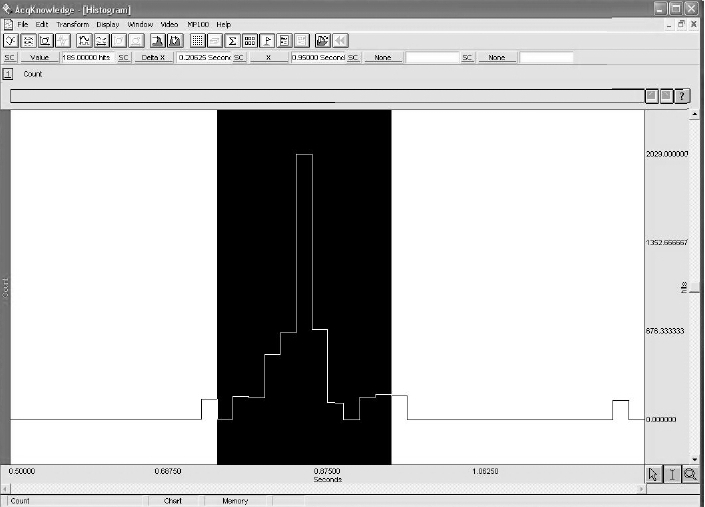Image resolution: width=705 pixels, height=507 pixels.
Task: Open the second None measurement popup
Action: (x=497, y=58)
